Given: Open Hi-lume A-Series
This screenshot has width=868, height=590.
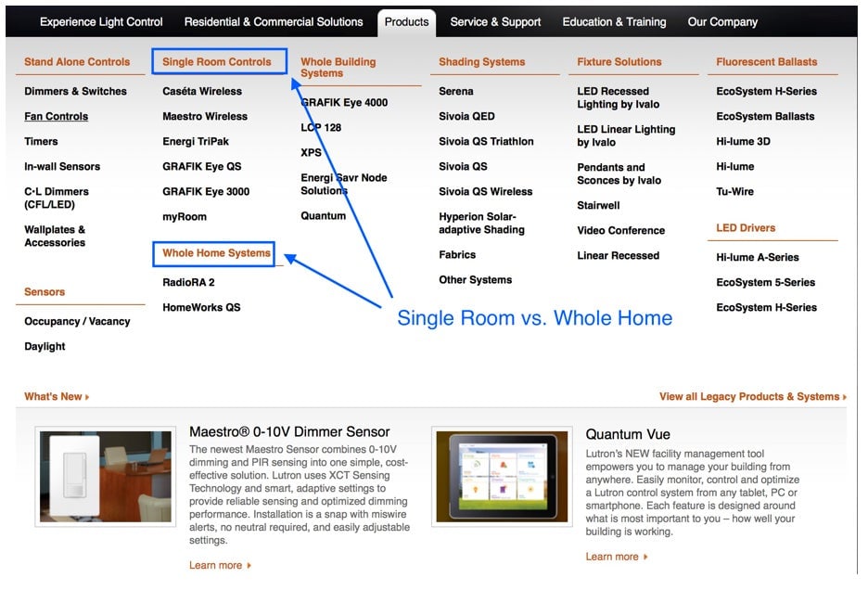Looking at the screenshot, I should tap(758, 257).
